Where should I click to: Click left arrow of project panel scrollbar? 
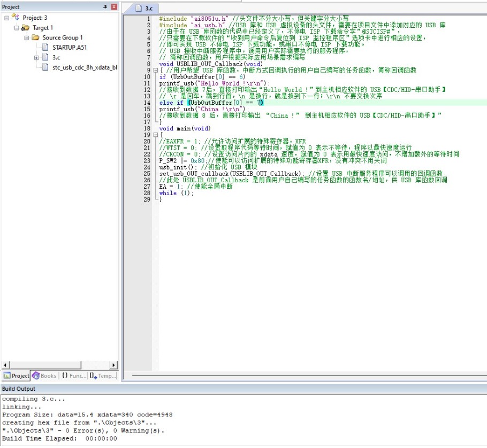pos(5,365)
